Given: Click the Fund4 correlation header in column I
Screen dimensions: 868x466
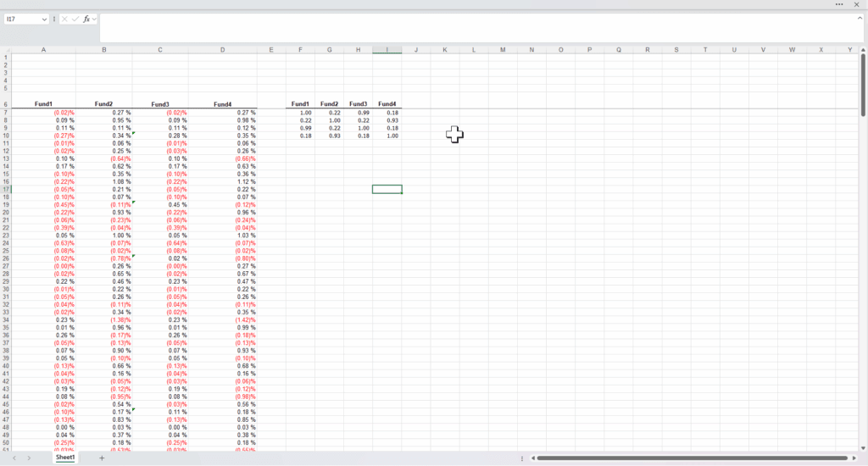Looking at the screenshot, I should tap(387, 104).
